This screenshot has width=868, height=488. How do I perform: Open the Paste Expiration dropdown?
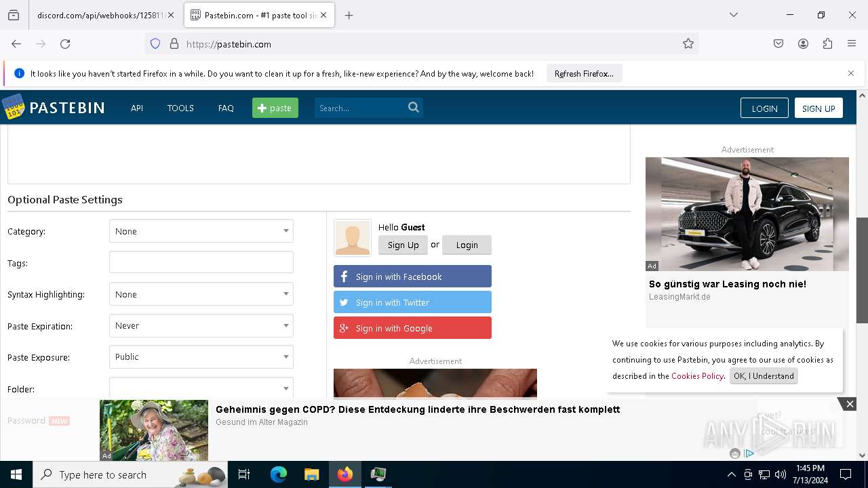click(201, 325)
